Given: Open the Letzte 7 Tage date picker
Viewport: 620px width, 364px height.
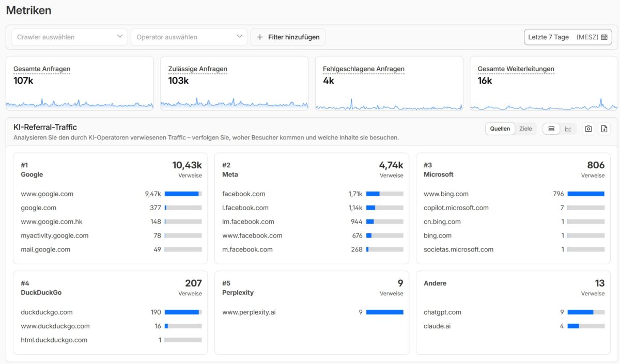Looking at the screenshot, I should [x=568, y=37].
